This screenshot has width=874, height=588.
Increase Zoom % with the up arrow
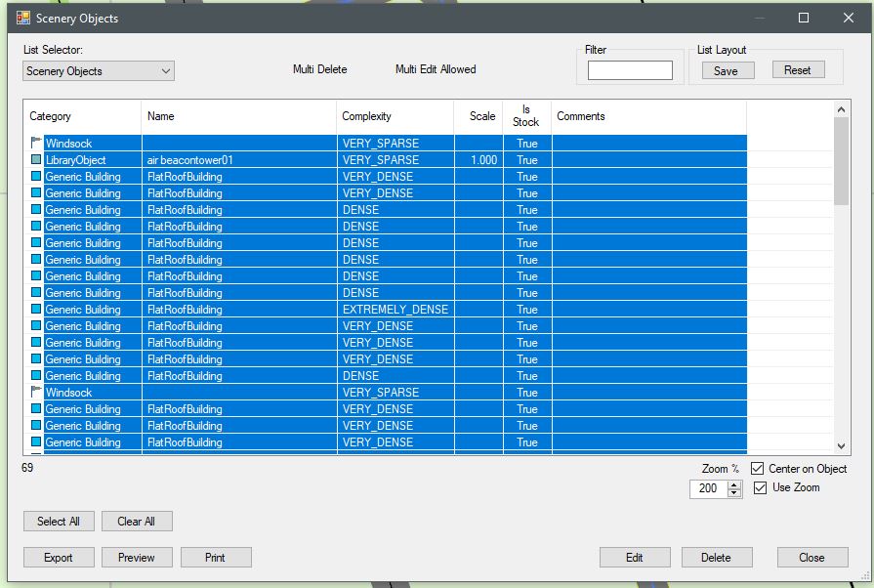[734, 484]
